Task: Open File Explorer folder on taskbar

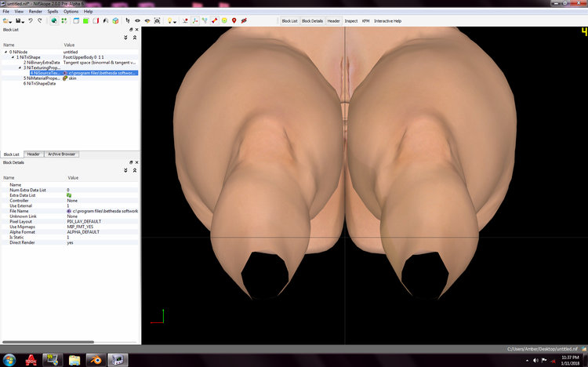Action: (74, 360)
